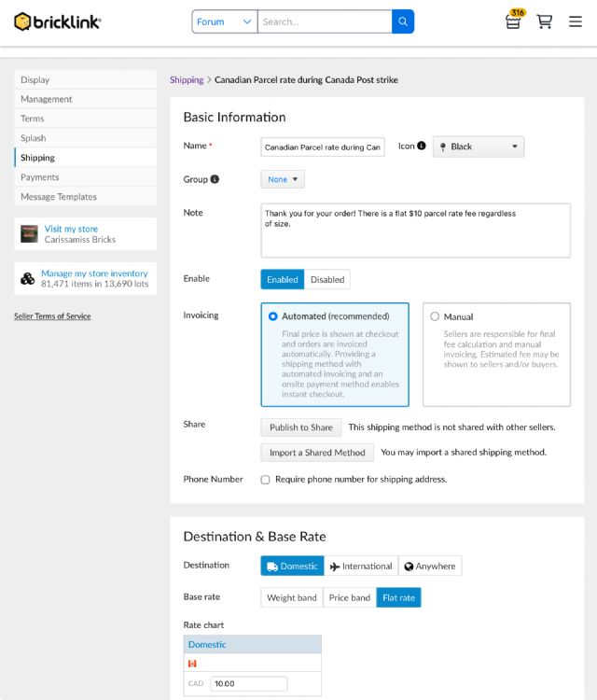Open the store notifications icon with badge
Screen dimensions: 597x700
click(x=513, y=21)
